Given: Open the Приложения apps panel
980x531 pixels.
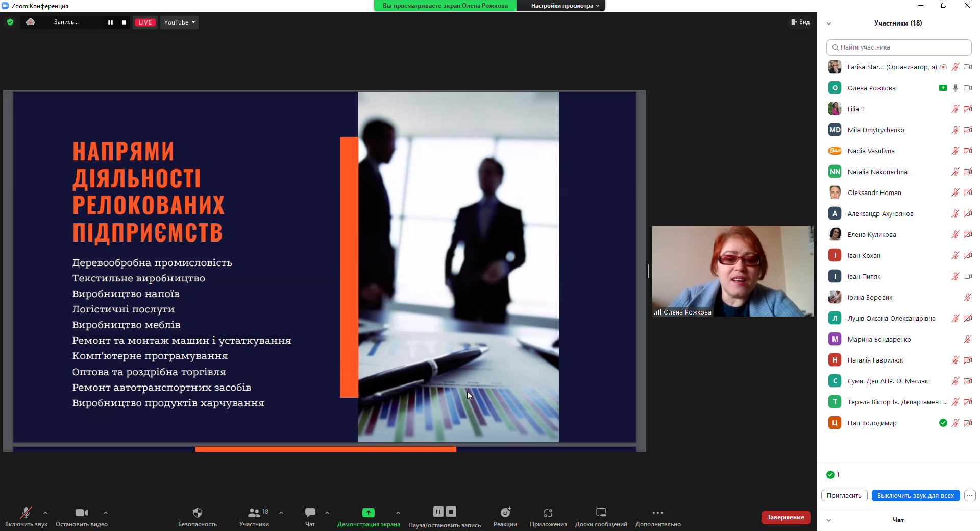Looking at the screenshot, I should pyautogui.click(x=548, y=517).
